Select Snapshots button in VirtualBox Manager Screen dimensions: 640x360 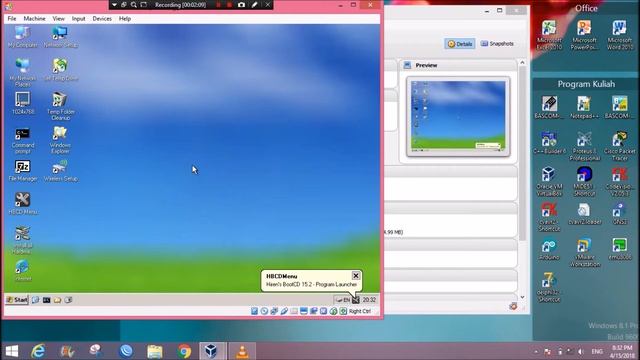tap(497, 44)
